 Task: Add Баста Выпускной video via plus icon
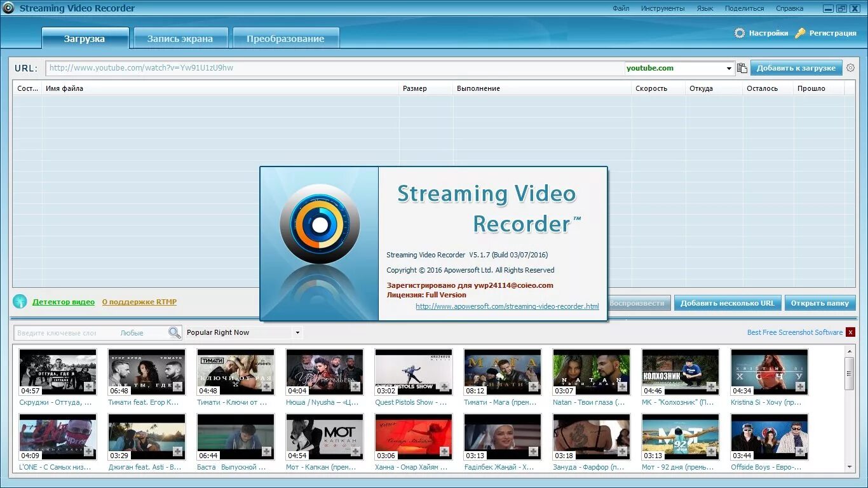coord(267,451)
